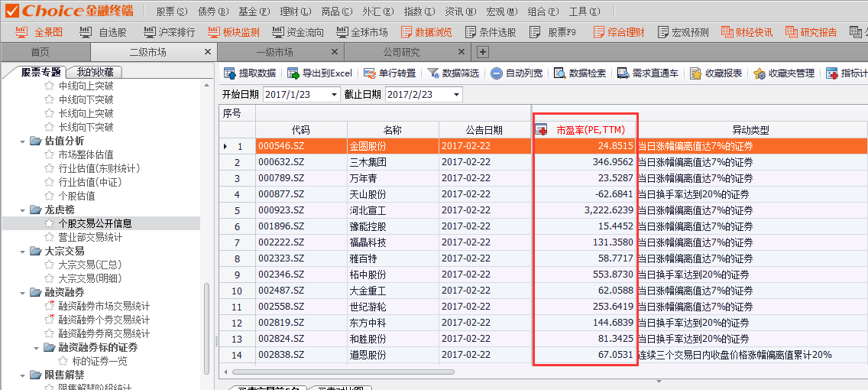Viewport: 868px width, 390px height.
Task: Open 个股交易公开信息 in the tree
Action: click(96, 224)
